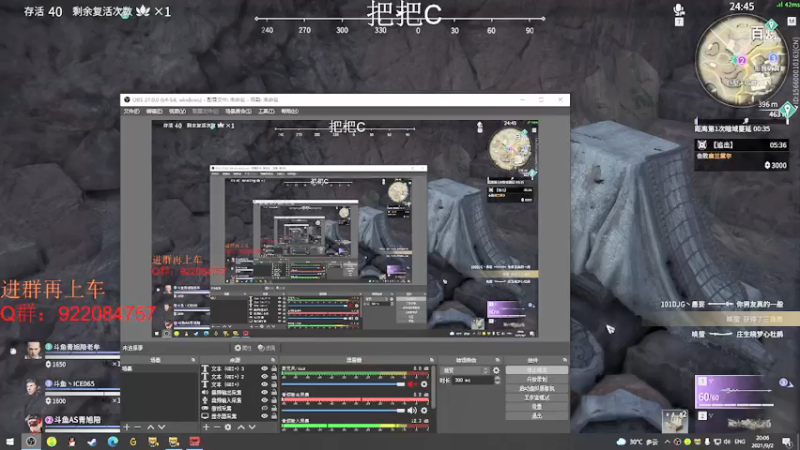
Task: Start the virtual camera button
Action: tap(537, 388)
